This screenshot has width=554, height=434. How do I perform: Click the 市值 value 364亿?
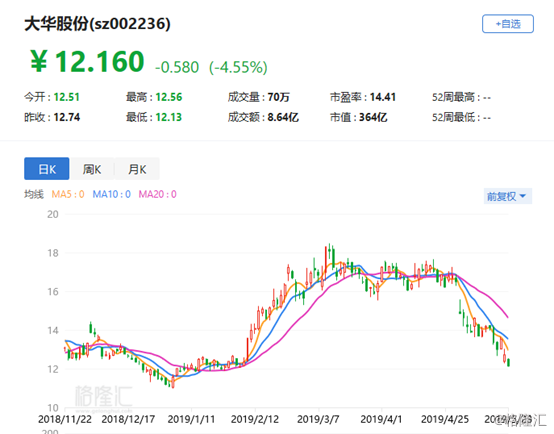(x=373, y=117)
